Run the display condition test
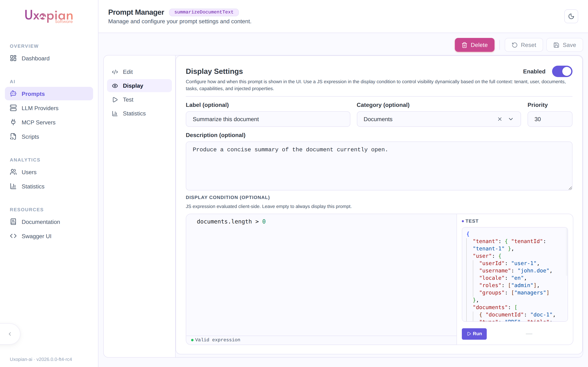Image resolution: width=588 pixels, height=367 pixels. [x=474, y=334]
